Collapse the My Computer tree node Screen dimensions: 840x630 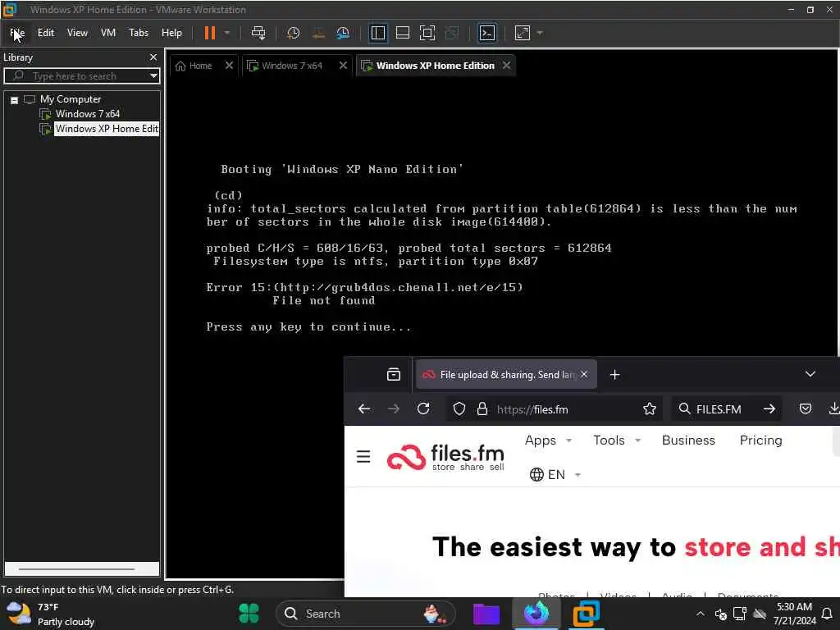(15, 100)
